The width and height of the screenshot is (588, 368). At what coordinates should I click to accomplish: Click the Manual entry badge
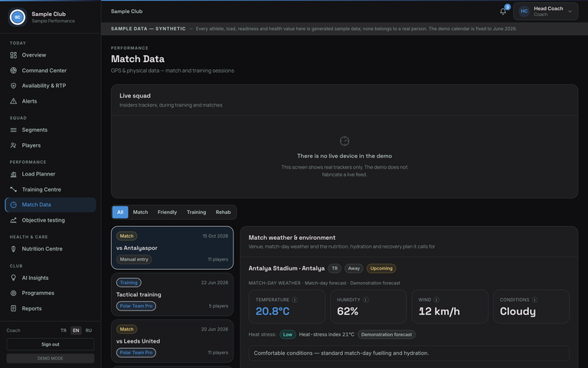134,259
